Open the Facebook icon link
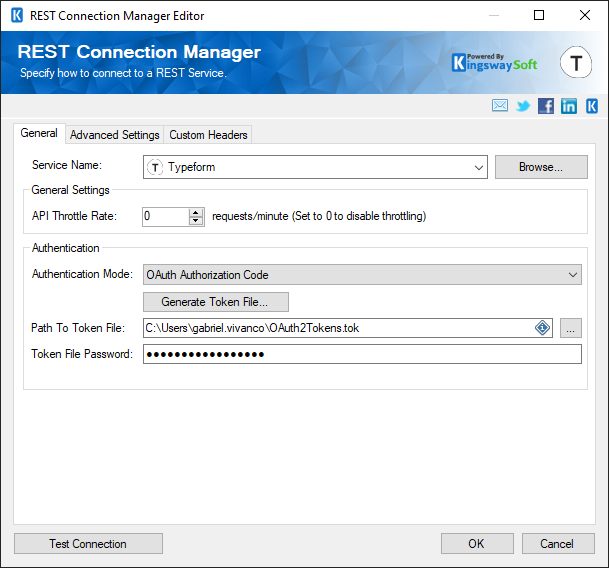Viewport: 609px width, 568px height. tap(546, 106)
